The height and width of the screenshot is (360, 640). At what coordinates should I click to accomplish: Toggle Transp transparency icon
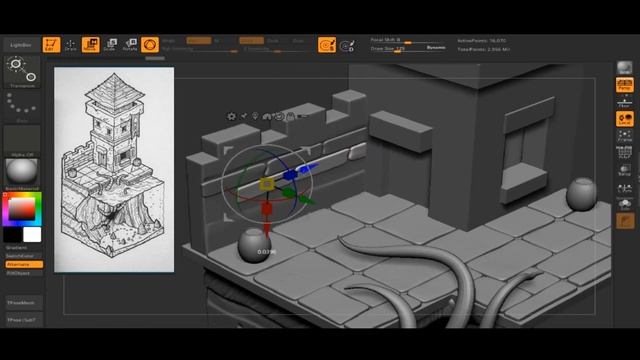coord(624,170)
